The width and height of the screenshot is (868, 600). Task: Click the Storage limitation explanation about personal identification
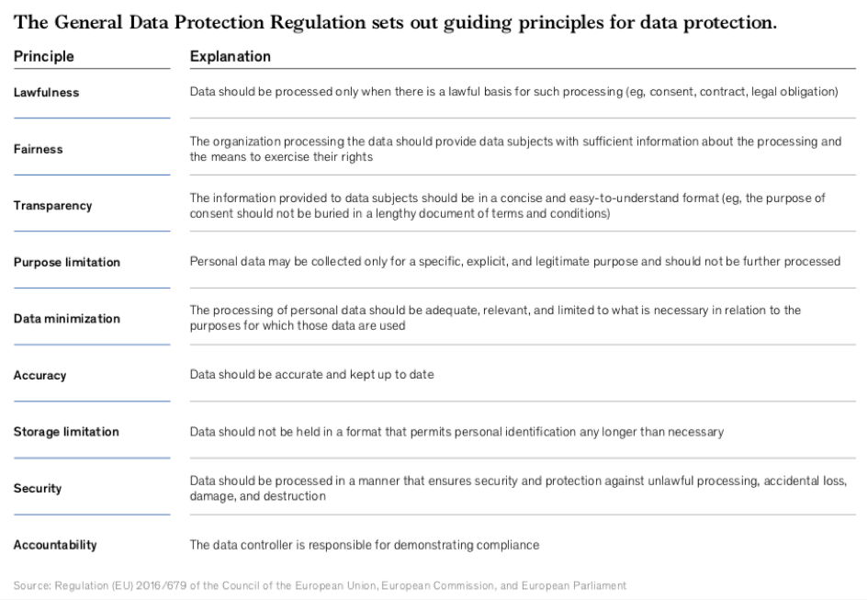(457, 432)
